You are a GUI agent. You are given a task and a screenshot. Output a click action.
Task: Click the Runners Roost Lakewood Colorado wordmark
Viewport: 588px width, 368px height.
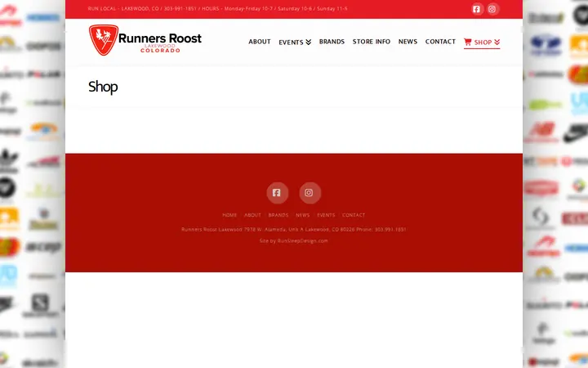click(160, 43)
